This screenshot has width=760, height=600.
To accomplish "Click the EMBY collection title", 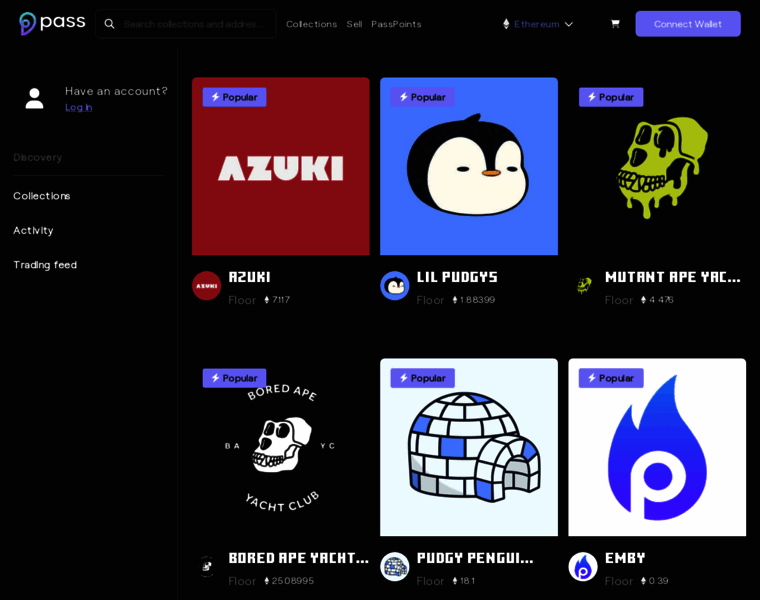I will pos(625,558).
